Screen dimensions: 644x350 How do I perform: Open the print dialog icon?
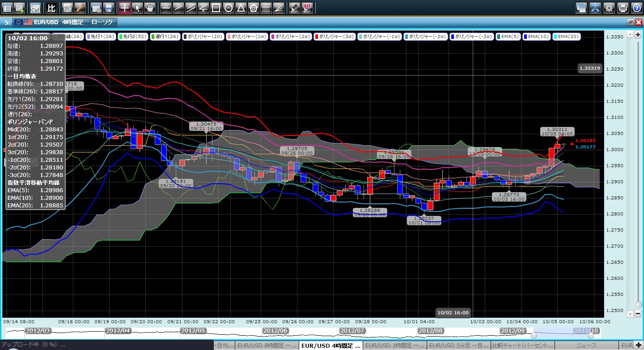point(623,8)
